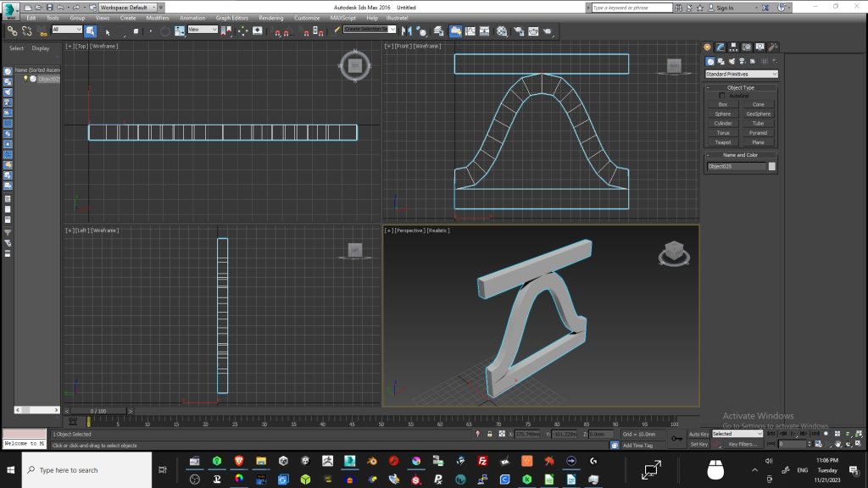Image resolution: width=868 pixels, height=488 pixels.
Task: Open the Workspace: Default dropdown
Action: pos(128,8)
